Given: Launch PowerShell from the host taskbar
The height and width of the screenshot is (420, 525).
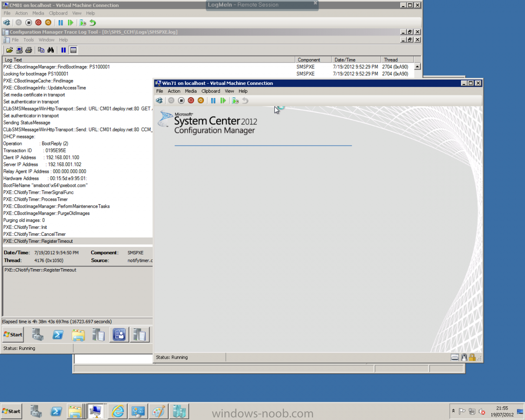Looking at the screenshot, I should click(56, 411).
